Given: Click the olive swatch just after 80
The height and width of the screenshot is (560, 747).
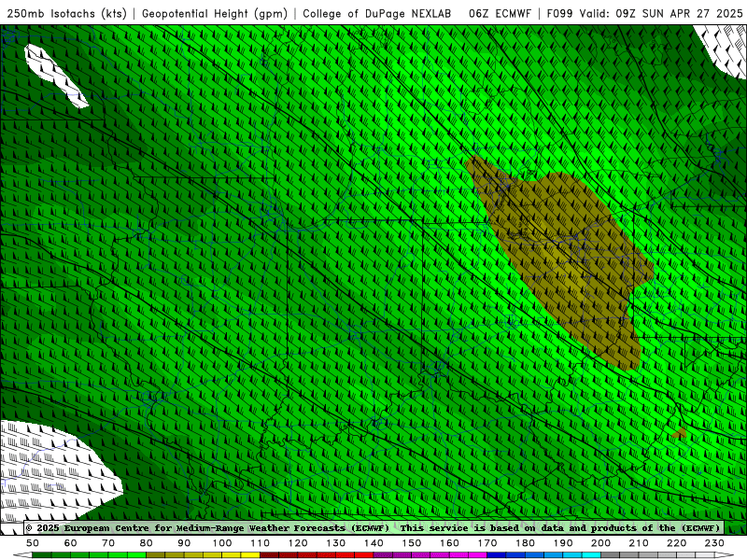Looking at the screenshot, I should [x=155, y=555].
